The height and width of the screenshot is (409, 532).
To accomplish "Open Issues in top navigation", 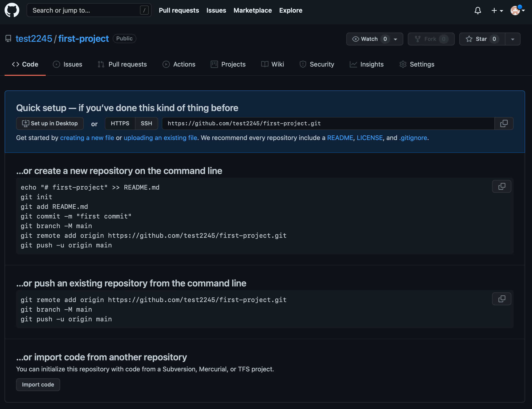I will 216,10.
